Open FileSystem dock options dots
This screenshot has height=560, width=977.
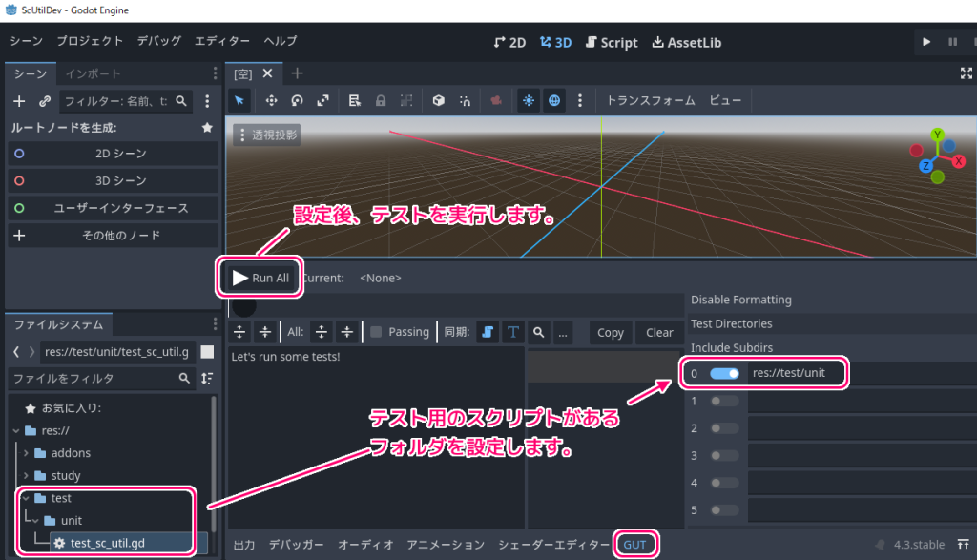point(215,324)
